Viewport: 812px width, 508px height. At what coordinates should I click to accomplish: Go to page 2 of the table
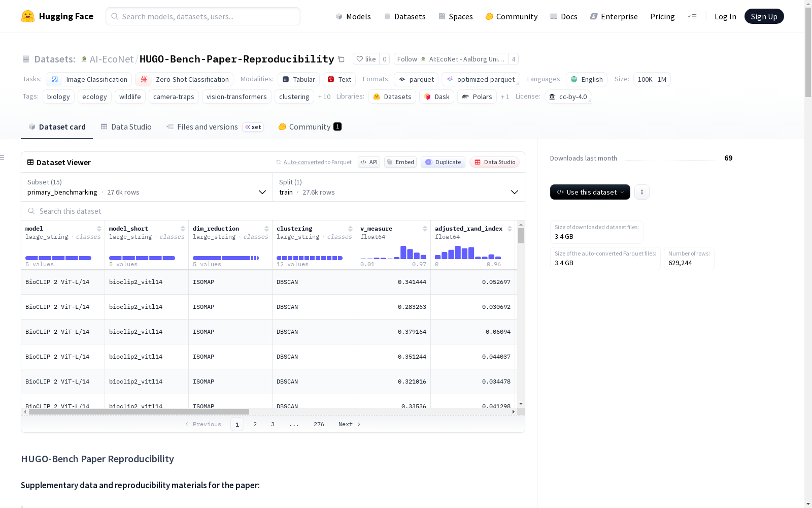click(x=255, y=424)
